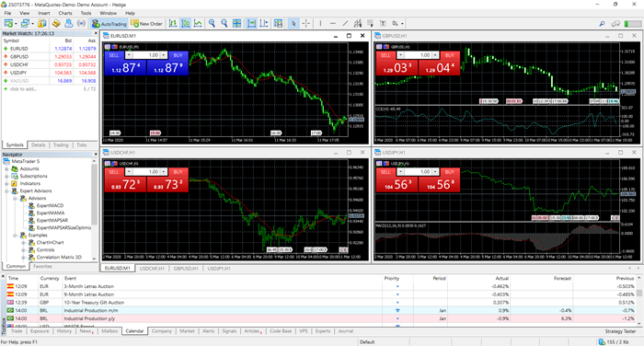This screenshot has height=346, width=644.
Task: Switch to the USDCHF,H1 chart tab
Action: [x=152, y=269]
